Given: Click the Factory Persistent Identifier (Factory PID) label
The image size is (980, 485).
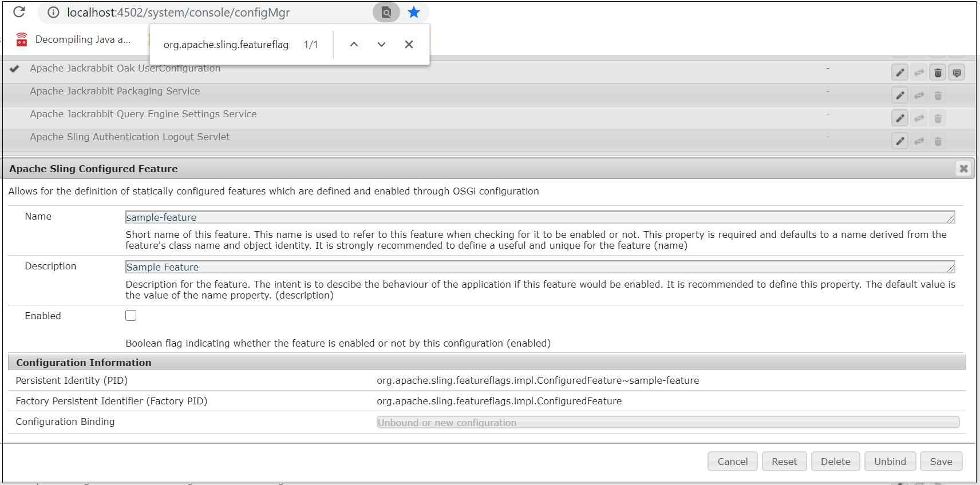Looking at the screenshot, I should pos(112,401).
